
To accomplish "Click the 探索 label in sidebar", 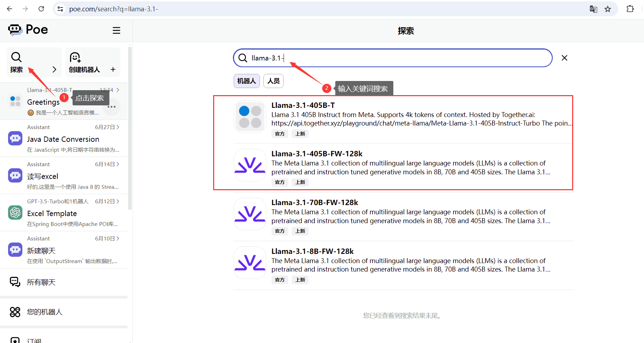I will [x=17, y=70].
